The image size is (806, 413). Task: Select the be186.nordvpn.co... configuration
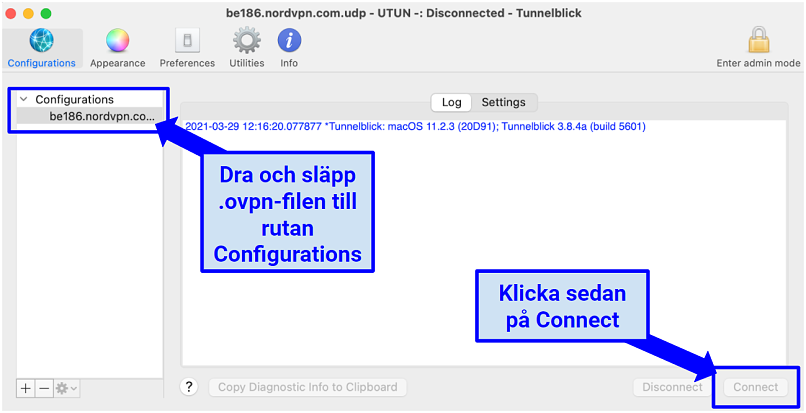click(x=90, y=116)
